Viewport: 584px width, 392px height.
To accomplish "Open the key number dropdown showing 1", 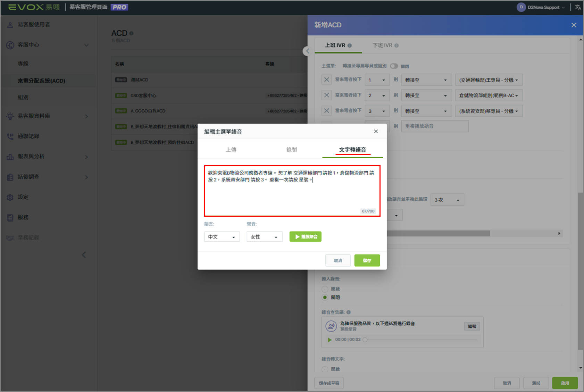I will click(377, 80).
